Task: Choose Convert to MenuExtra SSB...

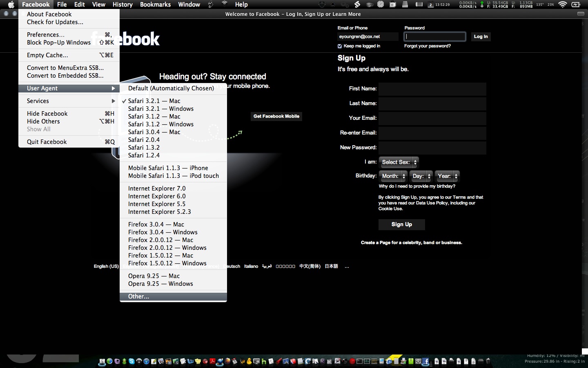Action: [x=69, y=68]
